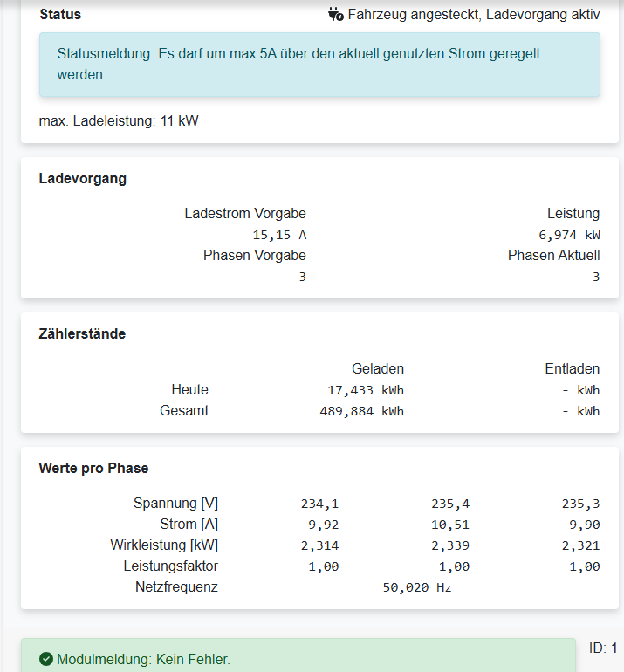Click the plug icon beside vehicle status
Screen dimensions: 624x672
tap(336, 14)
